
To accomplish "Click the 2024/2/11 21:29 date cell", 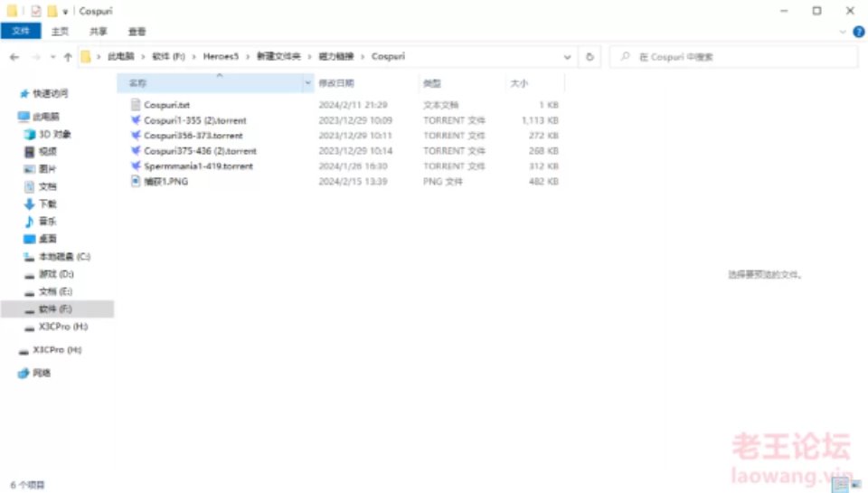I will [353, 105].
